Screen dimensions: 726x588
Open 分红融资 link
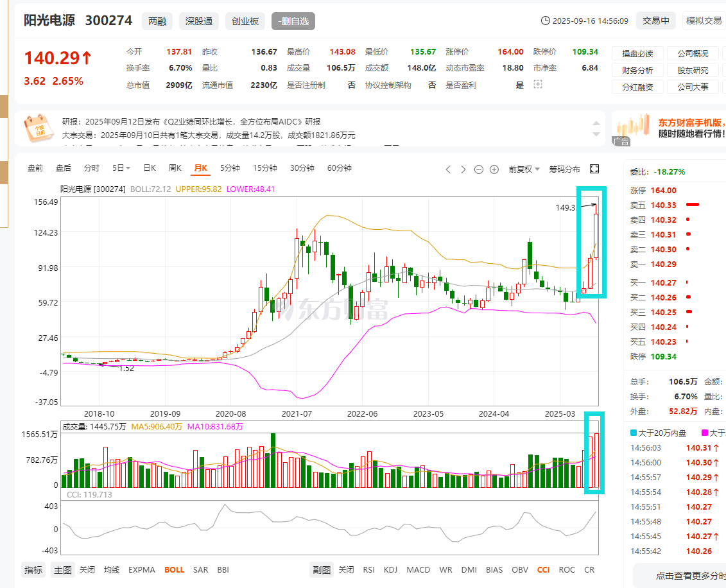pos(637,87)
